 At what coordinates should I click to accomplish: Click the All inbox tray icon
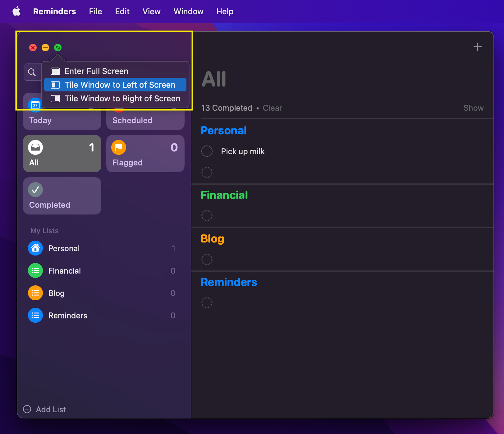(x=35, y=147)
